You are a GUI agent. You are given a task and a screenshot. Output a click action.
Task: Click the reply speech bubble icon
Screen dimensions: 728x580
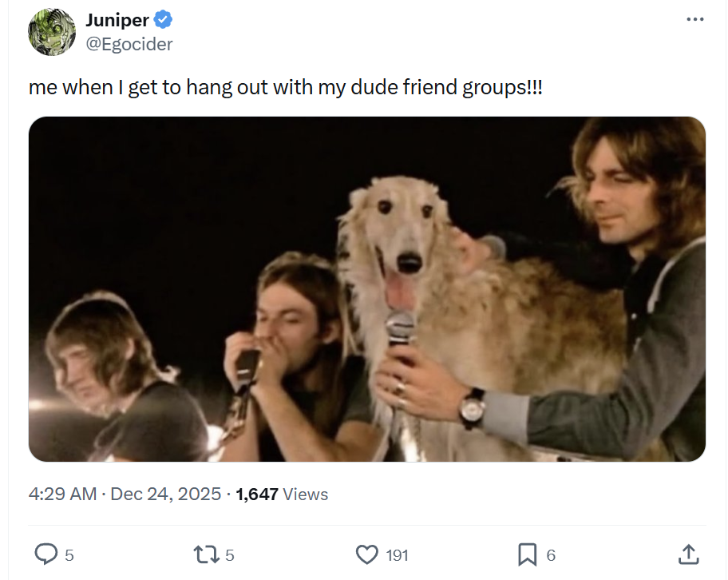coord(46,554)
